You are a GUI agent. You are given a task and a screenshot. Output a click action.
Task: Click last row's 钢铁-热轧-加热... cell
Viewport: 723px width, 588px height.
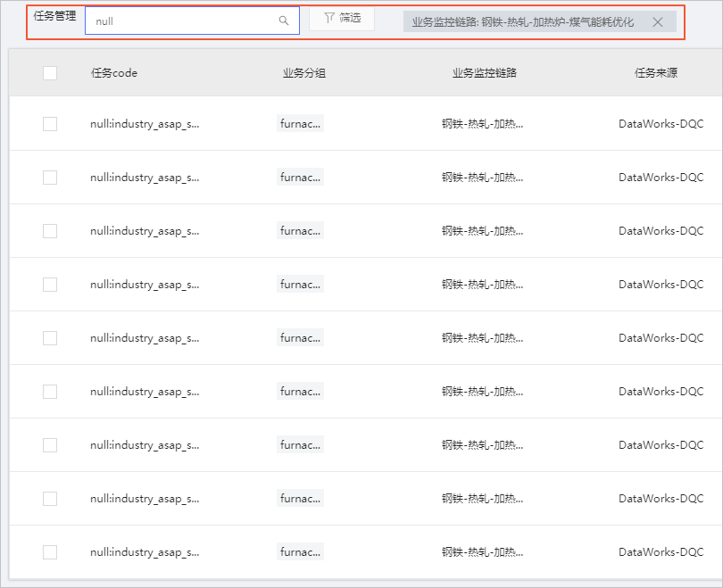(x=482, y=552)
